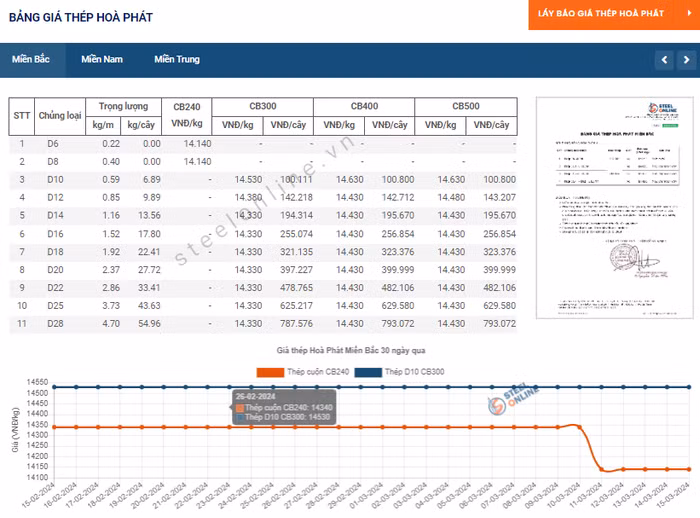Toggle the Thép D10 CB300 blue legend swatch
The image size is (700, 518).
pos(368,372)
